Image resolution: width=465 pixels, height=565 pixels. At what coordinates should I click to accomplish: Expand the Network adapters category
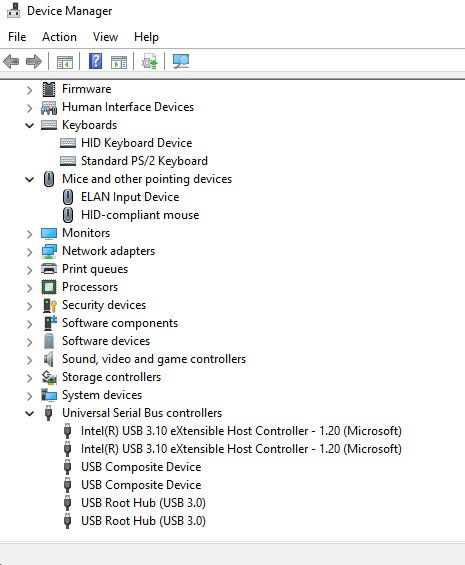click(30, 252)
